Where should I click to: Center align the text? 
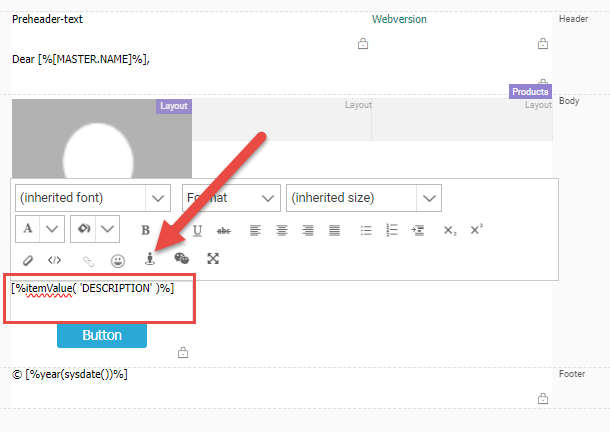pyautogui.click(x=282, y=230)
